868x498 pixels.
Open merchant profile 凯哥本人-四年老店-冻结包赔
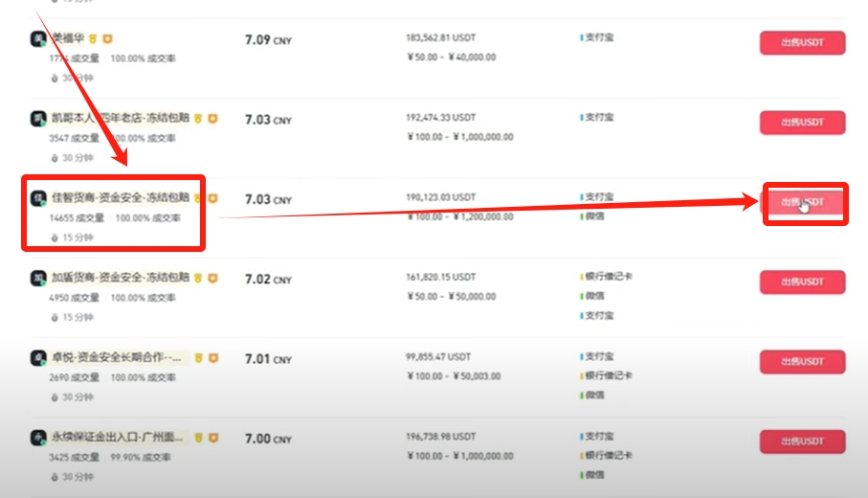pyautogui.click(x=120, y=119)
